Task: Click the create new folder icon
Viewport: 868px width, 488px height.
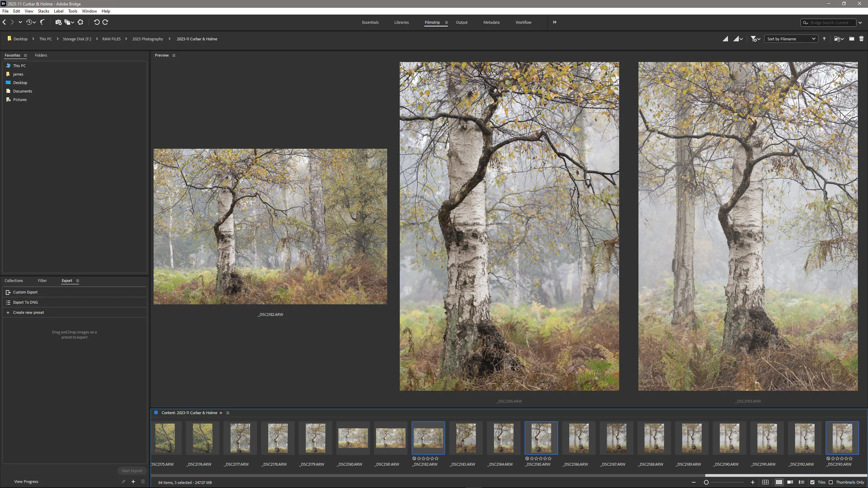Action: (851, 39)
